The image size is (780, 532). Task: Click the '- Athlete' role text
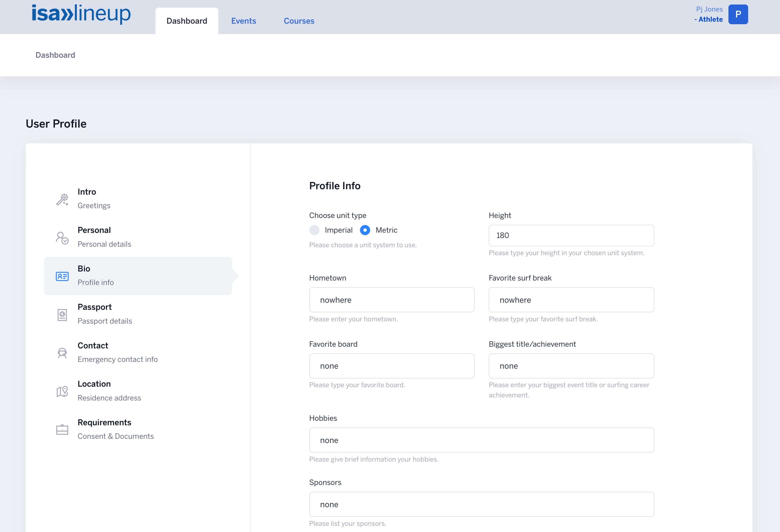pos(708,19)
